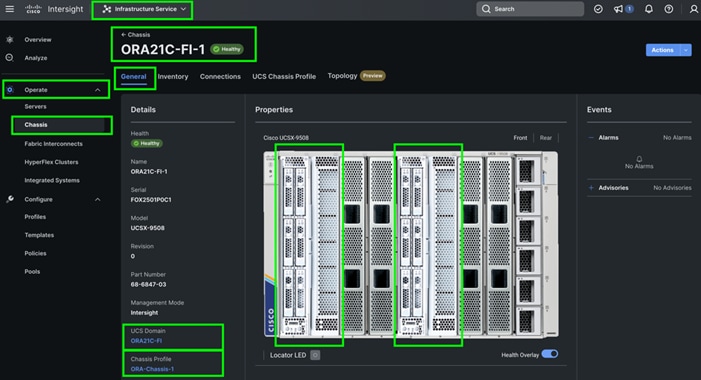Open Profiles under Configure
The width and height of the screenshot is (701, 380).
[35, 217]
